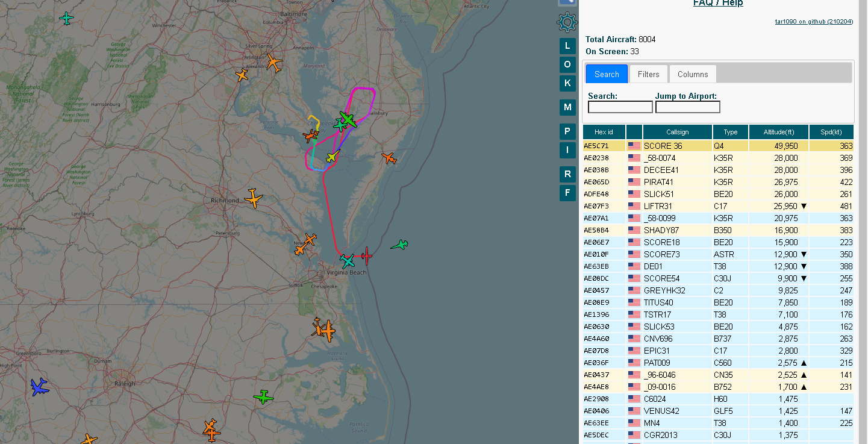This screenshot has height=444, width=868.
Task: Sort table by Hex id column
Action: tap(604, 132)
